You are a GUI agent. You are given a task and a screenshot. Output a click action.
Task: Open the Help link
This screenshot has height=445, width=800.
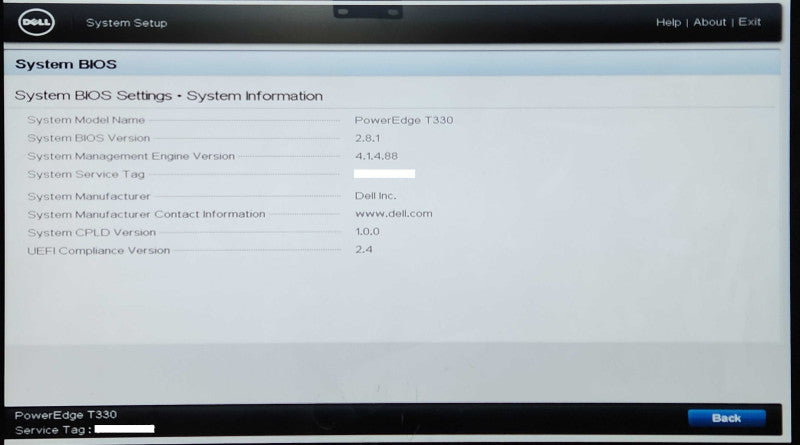668,22
